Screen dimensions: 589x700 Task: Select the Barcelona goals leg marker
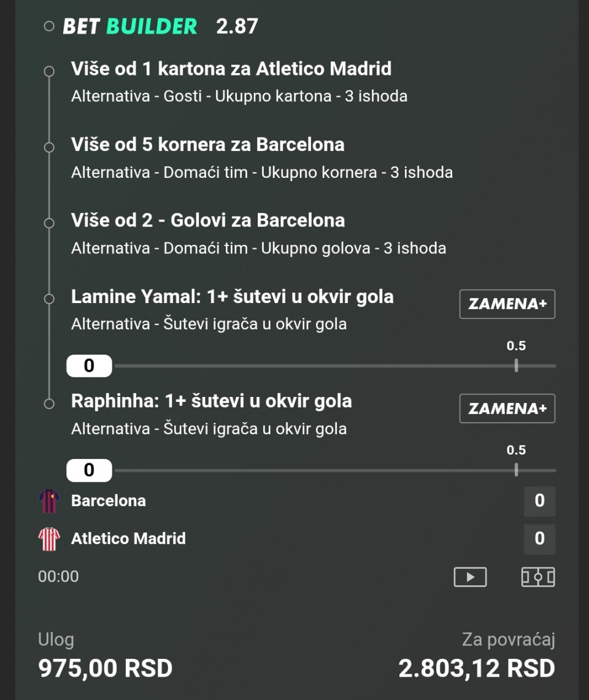click(50, 223)
